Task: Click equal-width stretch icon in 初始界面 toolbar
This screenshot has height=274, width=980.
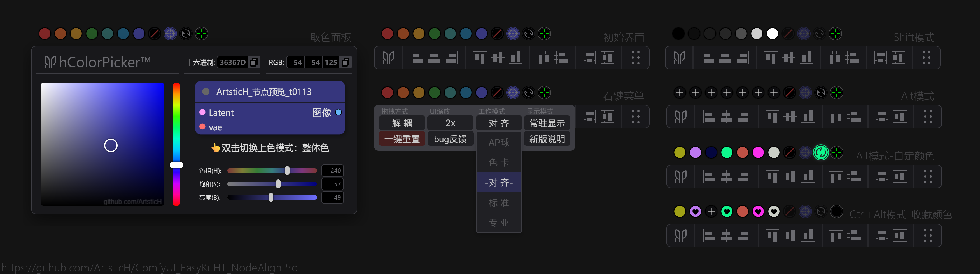Action: (590, 58)
